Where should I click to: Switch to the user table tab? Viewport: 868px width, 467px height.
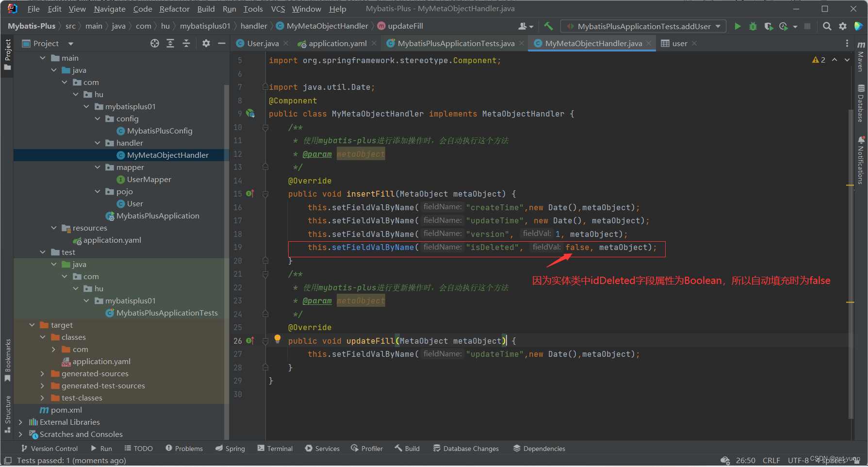[x=679, y=43]
